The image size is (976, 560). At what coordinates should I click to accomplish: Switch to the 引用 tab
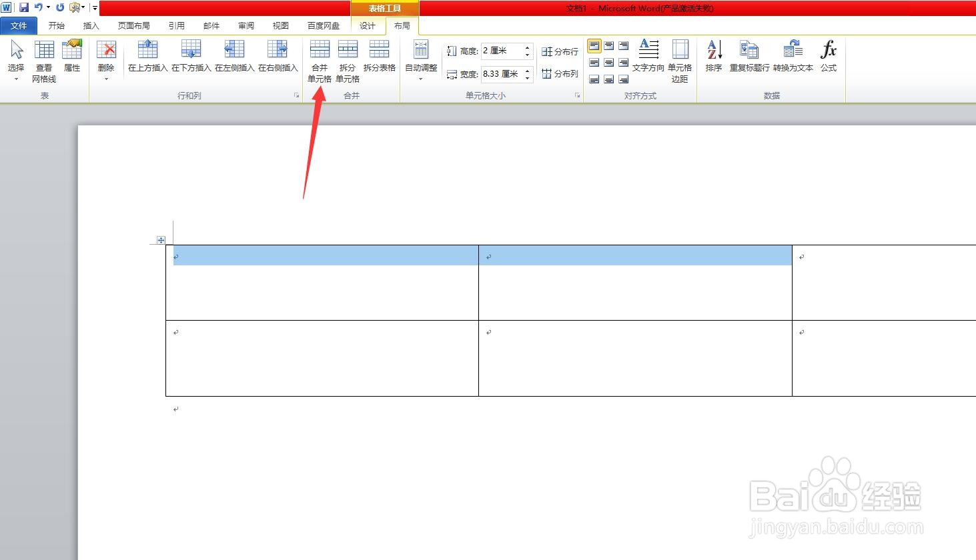click(x=177, y=25)
